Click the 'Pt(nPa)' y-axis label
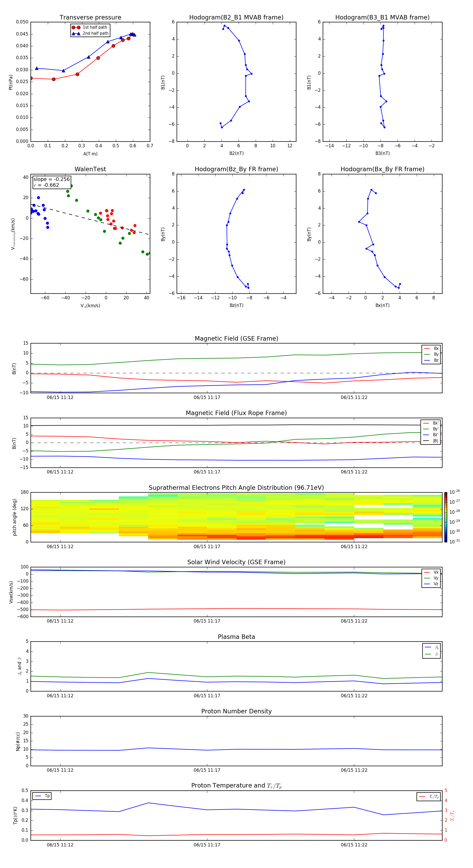 pyautogui.click(x=11, y=82)
